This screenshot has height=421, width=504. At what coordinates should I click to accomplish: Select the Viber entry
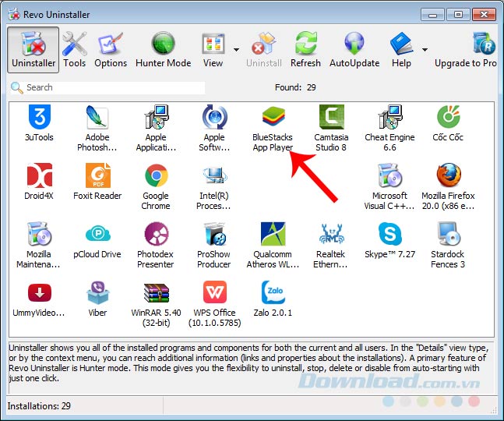point(97,299)
